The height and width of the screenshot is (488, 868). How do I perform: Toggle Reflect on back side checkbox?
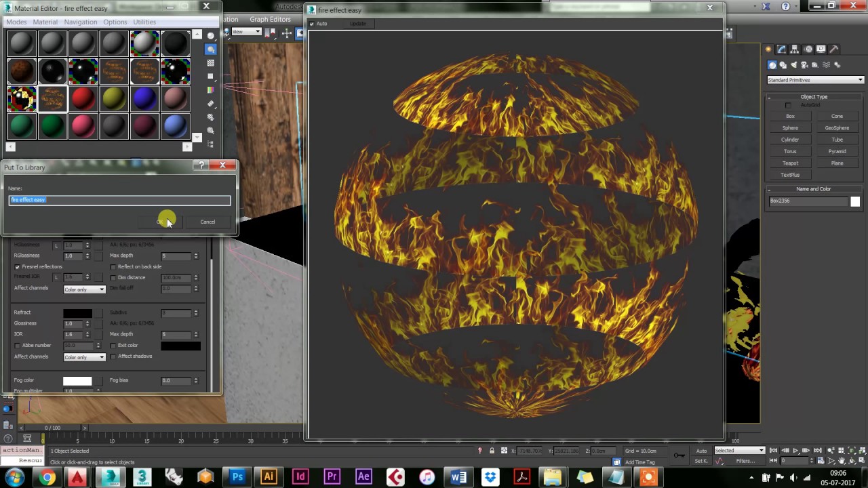tap(113, 267)
